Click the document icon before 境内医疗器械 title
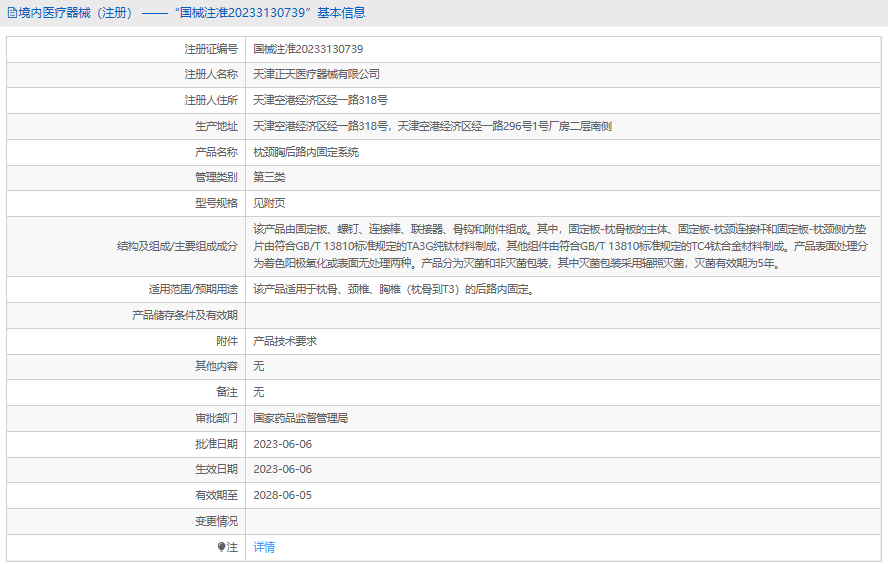The width and height of the screenshot is (888, 564). pos(12,13)
